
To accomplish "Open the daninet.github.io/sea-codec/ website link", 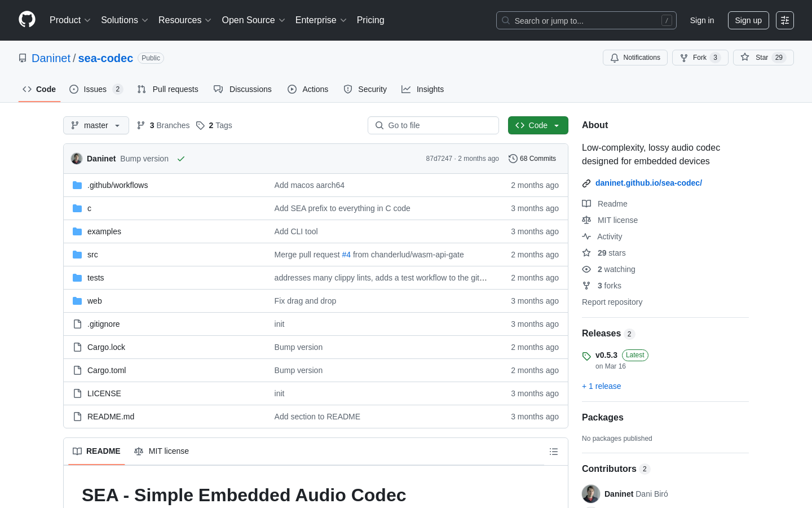I will pyautogui.click(x=648, y=183).
